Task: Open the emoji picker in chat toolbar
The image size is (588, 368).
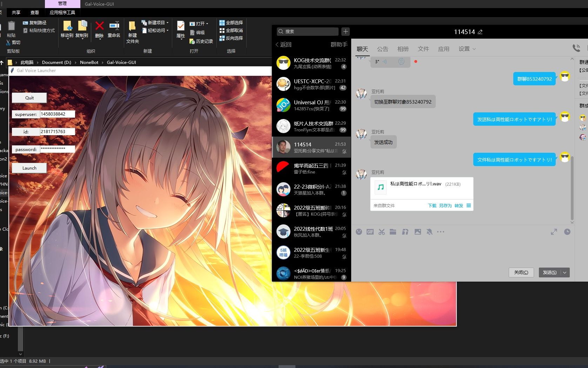Action: 359,232
